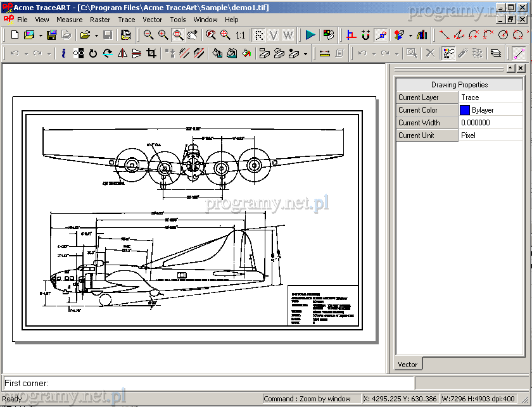Open the layers stack icon

pos(495,54)
